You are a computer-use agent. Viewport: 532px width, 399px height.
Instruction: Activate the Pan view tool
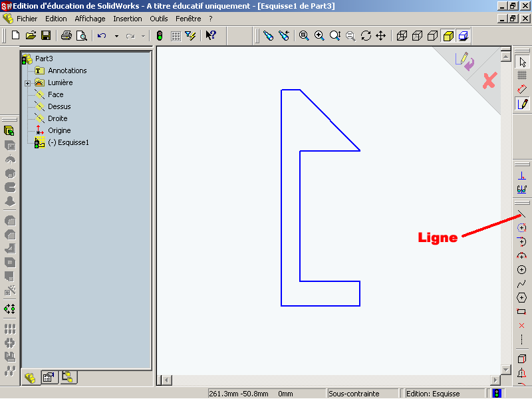pos(381,35)
